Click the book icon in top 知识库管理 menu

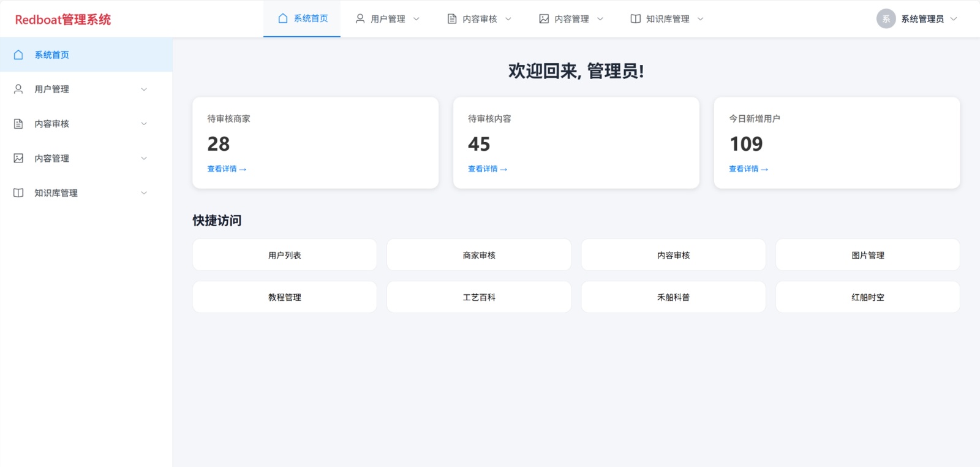[x=635, y=19]
